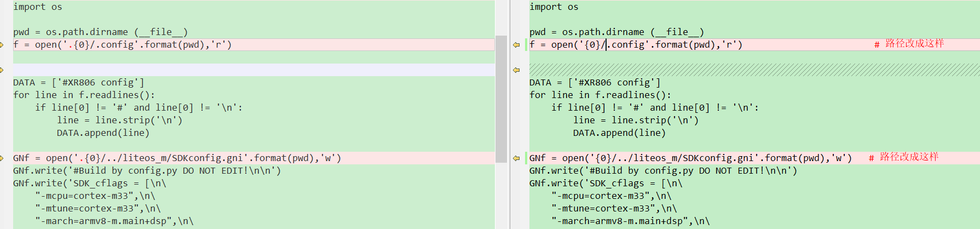Click right pane "-mtune=cortex-m33" line
Screen dimensions: 980x229
[x=614, y=209]
